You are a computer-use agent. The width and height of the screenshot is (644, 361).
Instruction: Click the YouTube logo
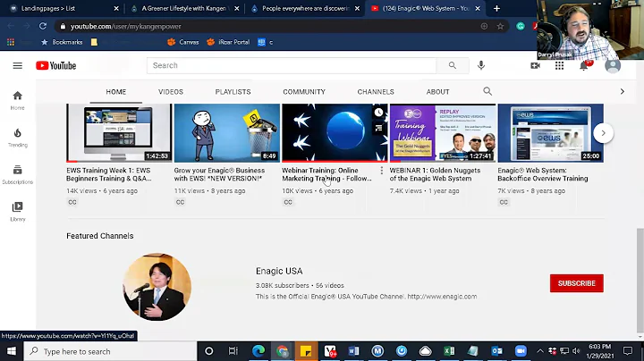55,65
